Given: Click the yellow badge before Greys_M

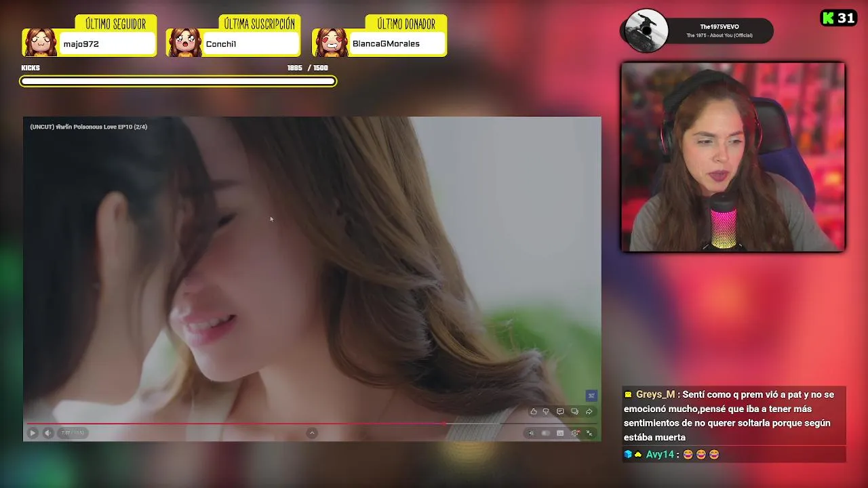Looking at the screenshot, I should point(628,394).
